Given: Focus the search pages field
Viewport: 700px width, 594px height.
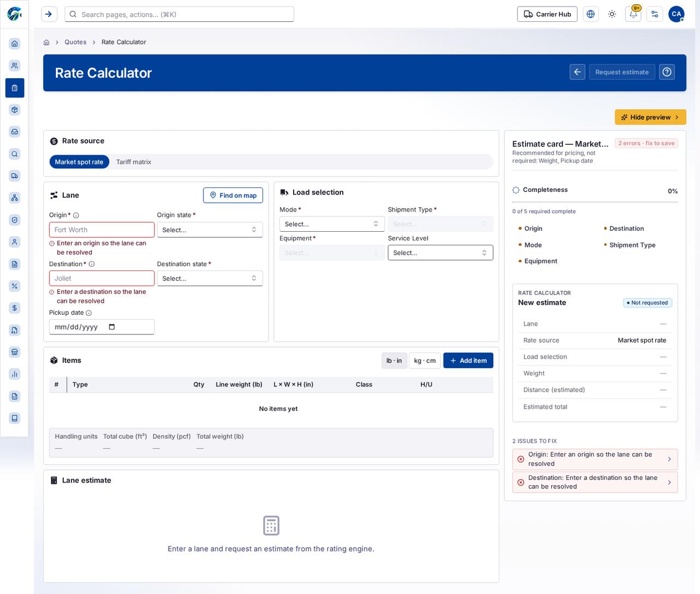Looking at the screenshot, I should [179, 14].
